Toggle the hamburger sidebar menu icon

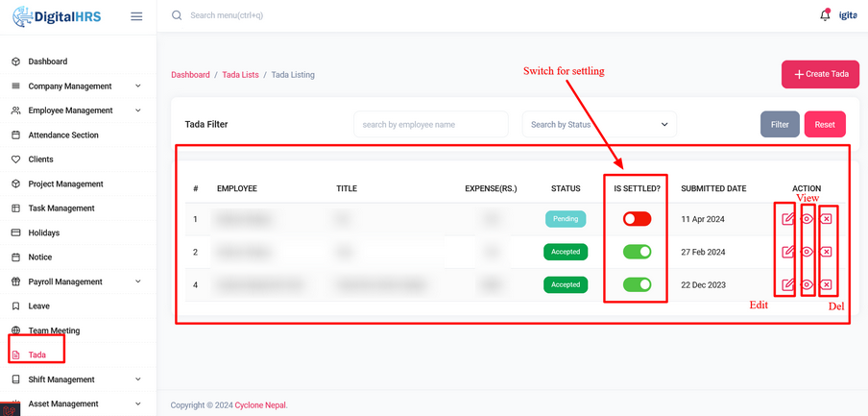tap(136, 16)
